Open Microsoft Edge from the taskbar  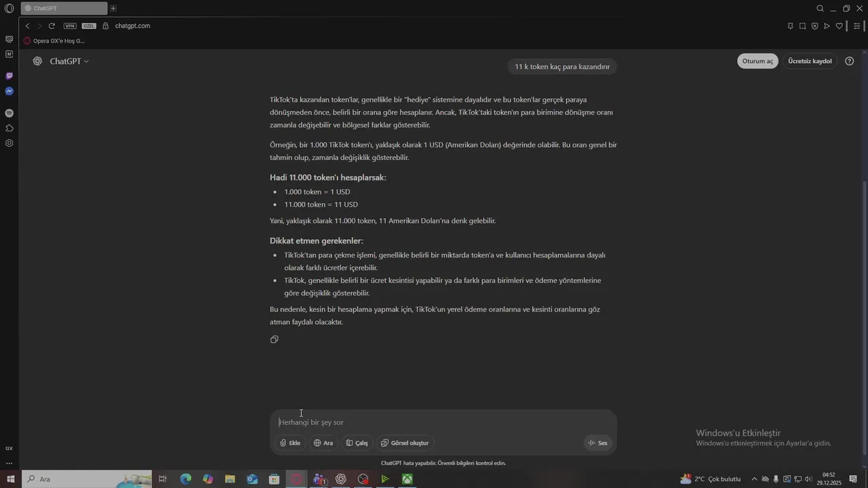tap(185, 479)
